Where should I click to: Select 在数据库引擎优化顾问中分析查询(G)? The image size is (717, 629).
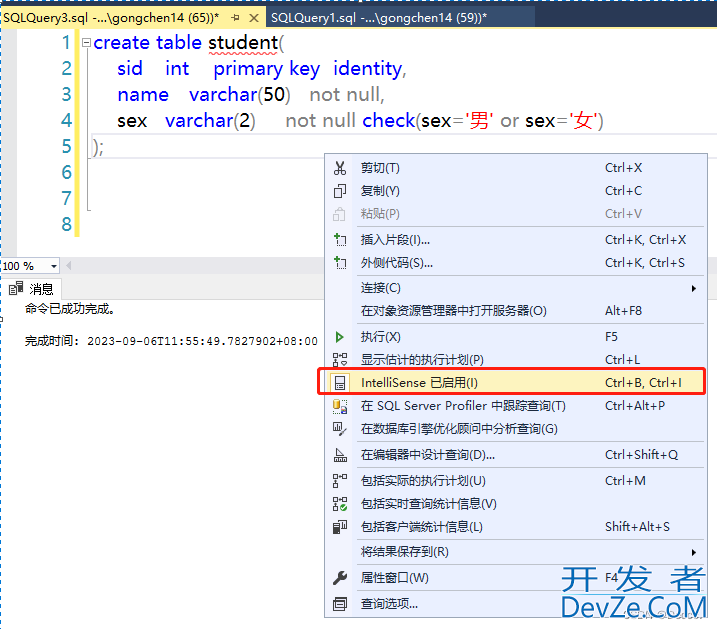tap(516, 429)
